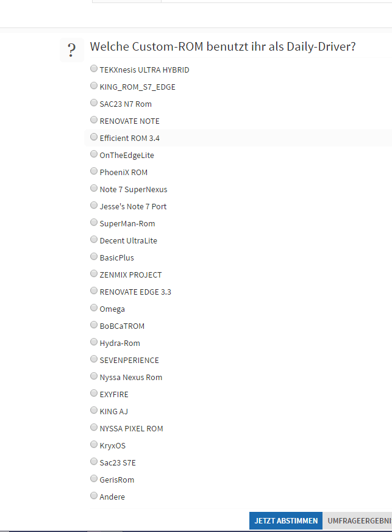Open the UMFRAGEERGEBNISSE results button

coord(357,521)
